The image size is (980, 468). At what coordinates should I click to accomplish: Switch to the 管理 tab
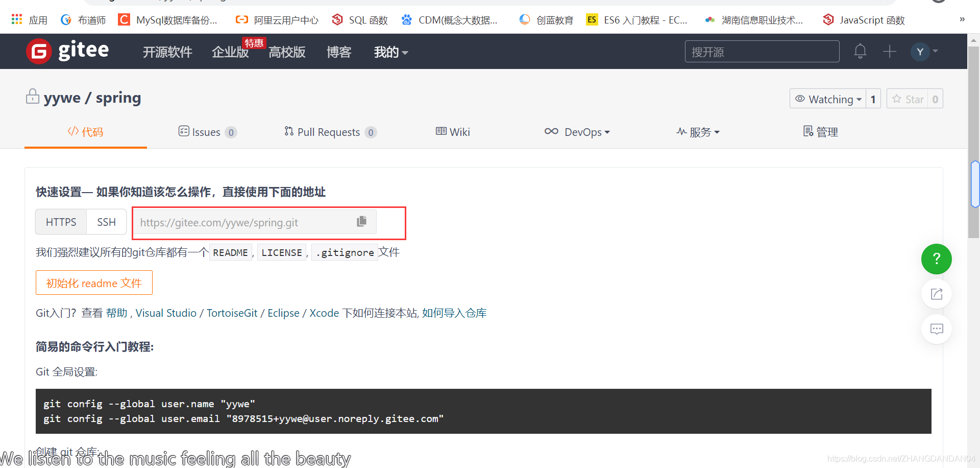pyautogui.click(x=820, y=132)
